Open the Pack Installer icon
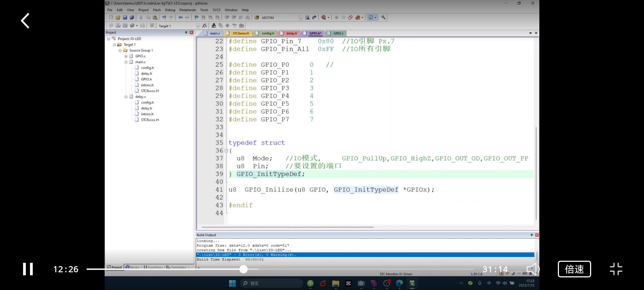The height and width of the screenshot is (290, 644). click(241, 26)
